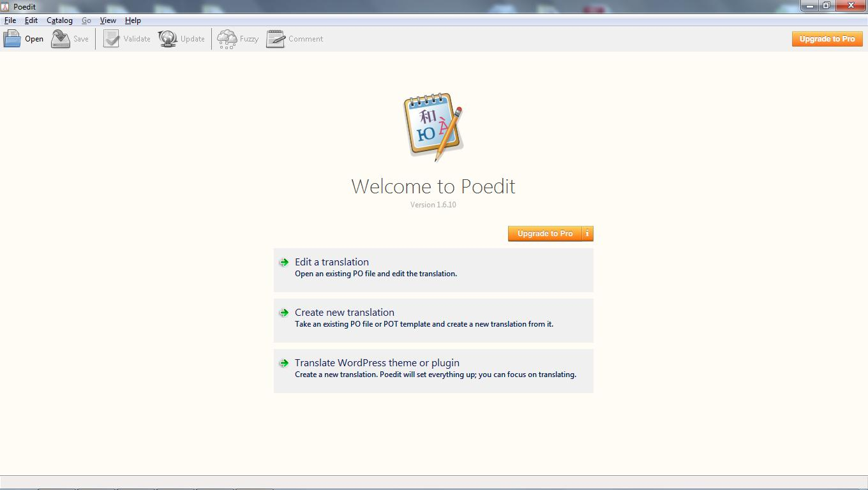Click the Validate checkmark toolbar icon
Screen dimensions: 868x490
click(112, 39)
